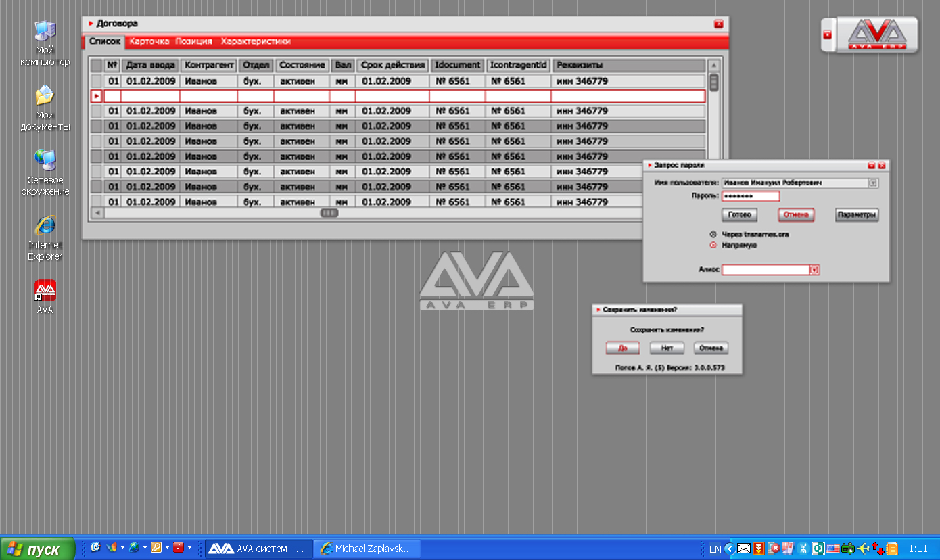Image resolution: width=940 pixels, height=560 pixels.
Task: Open dropdown arrow beside key quick launch icon
Action: (167, 548)
